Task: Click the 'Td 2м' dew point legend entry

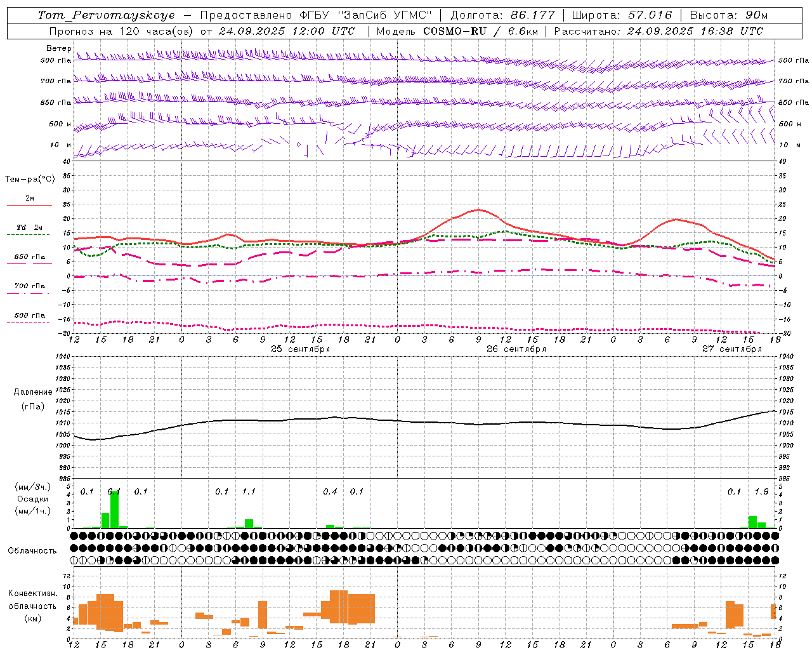Action: pos(29,227)
